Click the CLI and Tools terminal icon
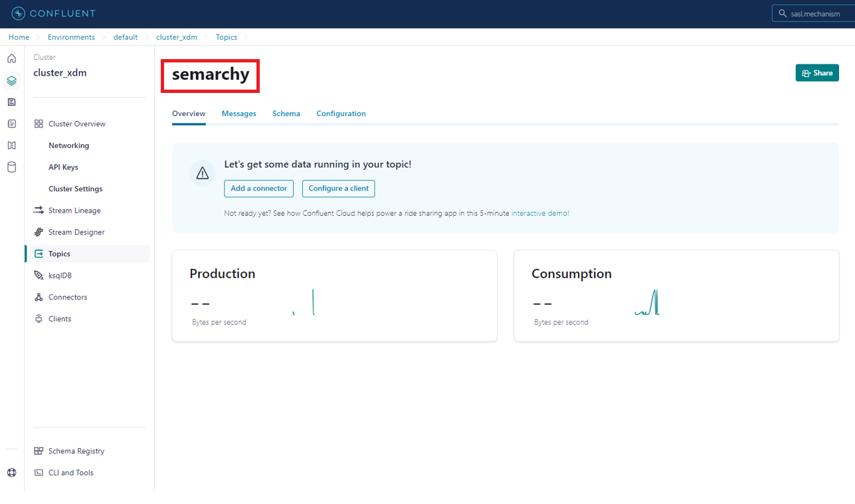This screenshot has height=504, width=855. coord(39,473)
